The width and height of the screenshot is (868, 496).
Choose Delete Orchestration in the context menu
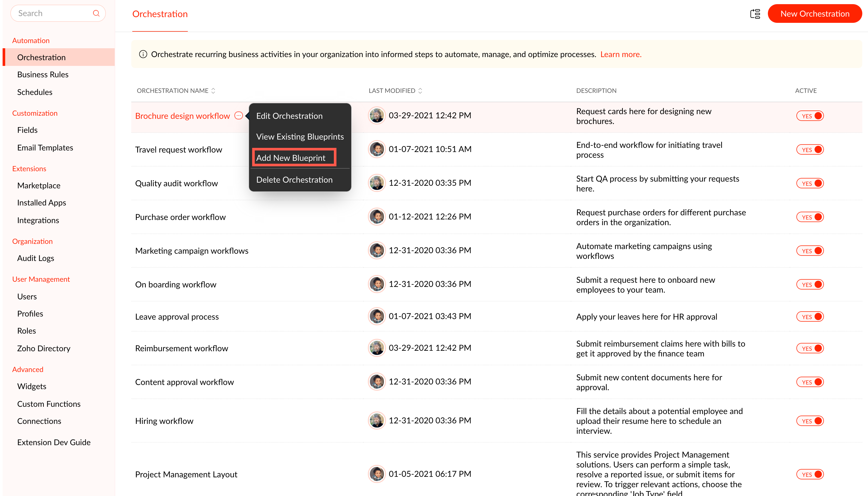pos(294,180)
